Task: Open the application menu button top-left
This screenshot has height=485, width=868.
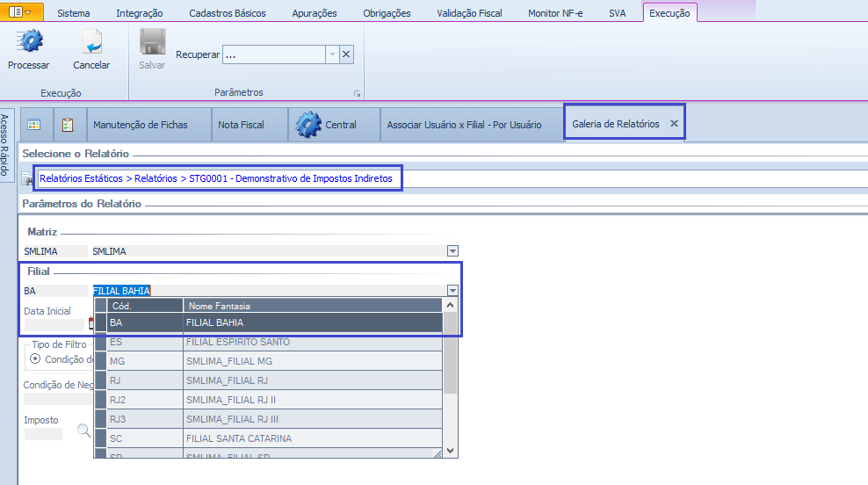Action: 20,12
